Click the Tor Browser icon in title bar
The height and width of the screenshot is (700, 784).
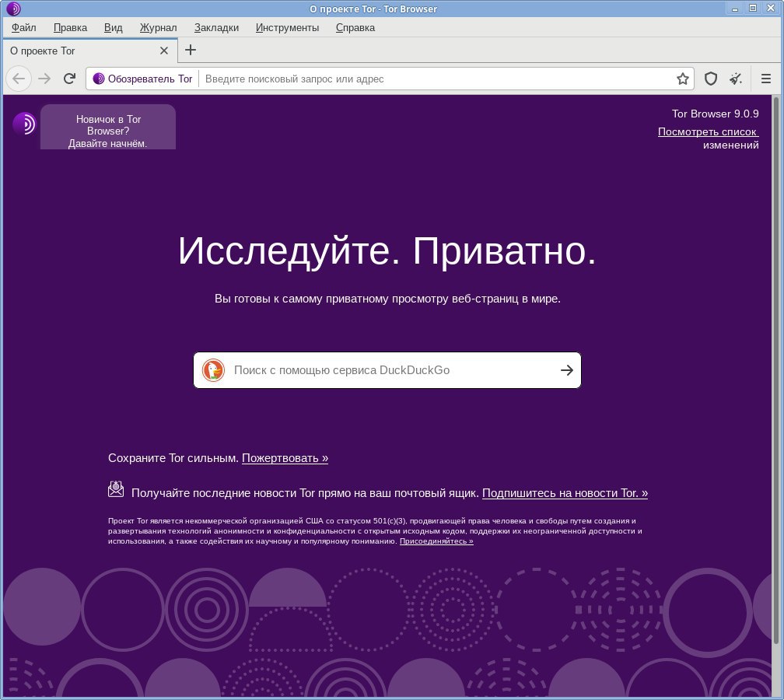coord(13,9)
